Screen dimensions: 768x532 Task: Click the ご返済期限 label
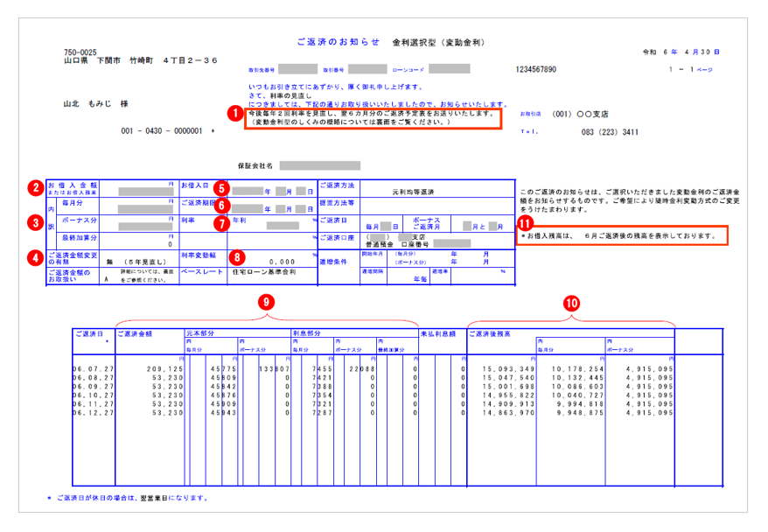199,203
